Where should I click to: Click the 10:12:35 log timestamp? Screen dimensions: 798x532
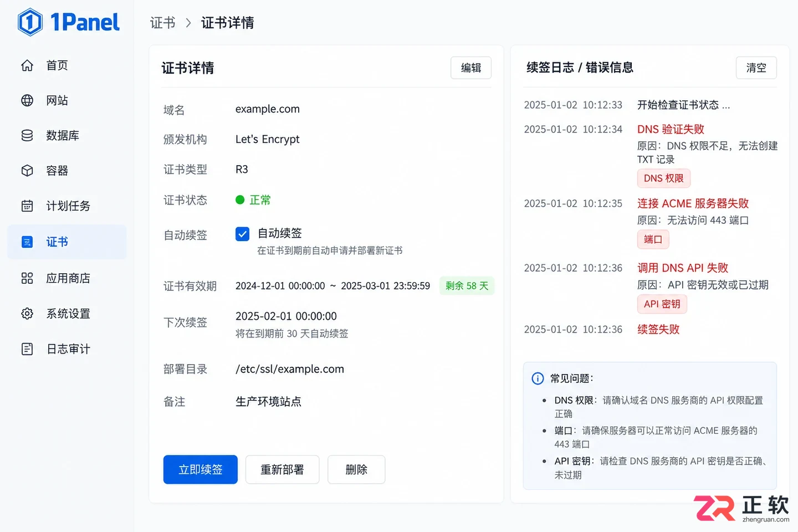[x=602, y=203]
